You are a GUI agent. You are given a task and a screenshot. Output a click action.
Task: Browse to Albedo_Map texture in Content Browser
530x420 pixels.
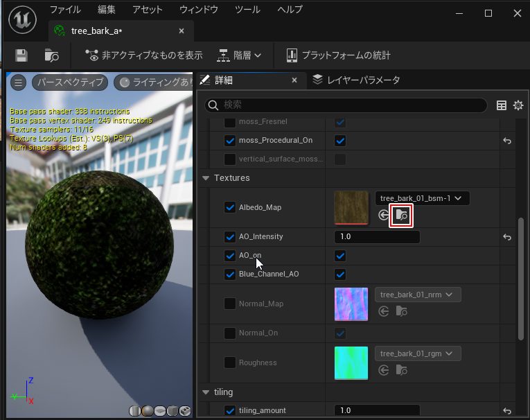401,216
